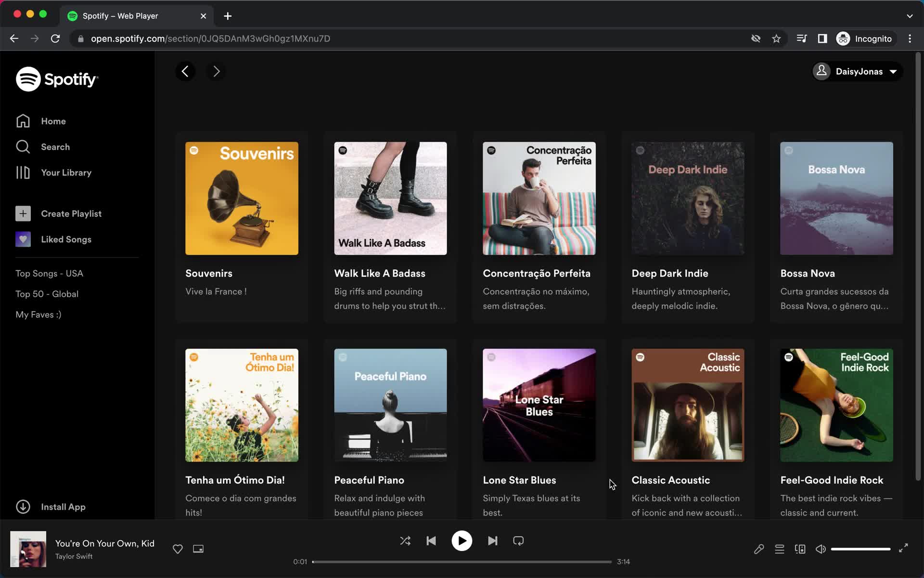Click the third-party cookies blocked eye icon
Image resolution: width=924 pixels, height=578 pixels.
click(756, 39)
